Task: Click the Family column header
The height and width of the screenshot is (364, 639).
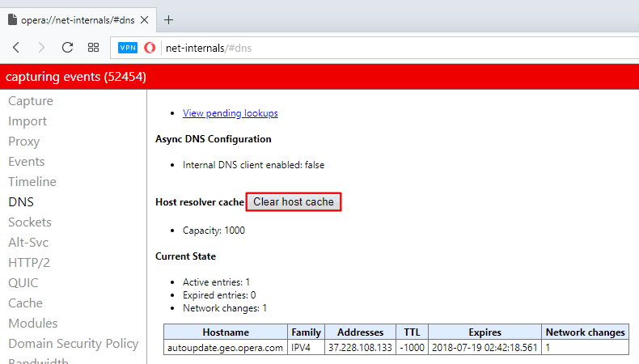Action: [306, 332]
